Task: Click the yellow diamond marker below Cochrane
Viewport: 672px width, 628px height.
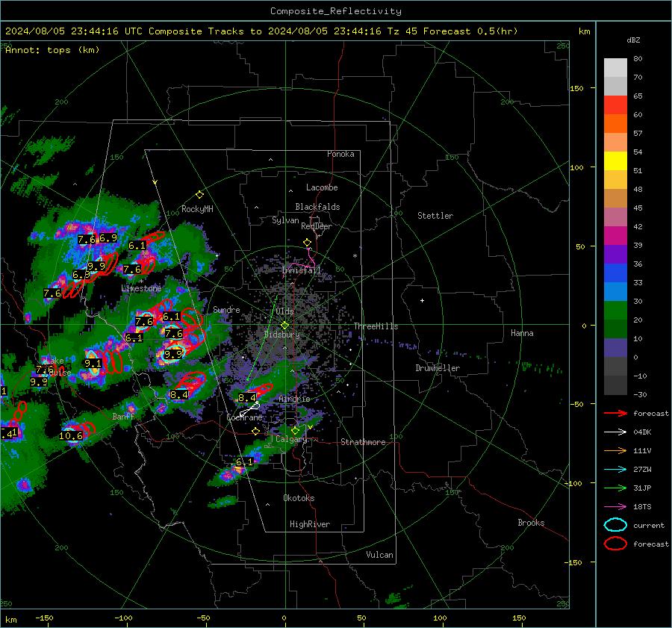Action: (256, 432)
